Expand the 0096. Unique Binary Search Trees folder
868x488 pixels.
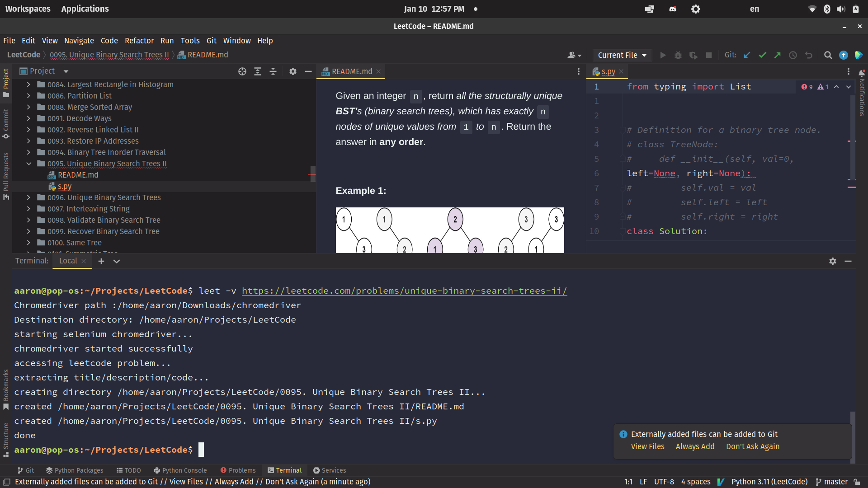(x=28, y=197)
